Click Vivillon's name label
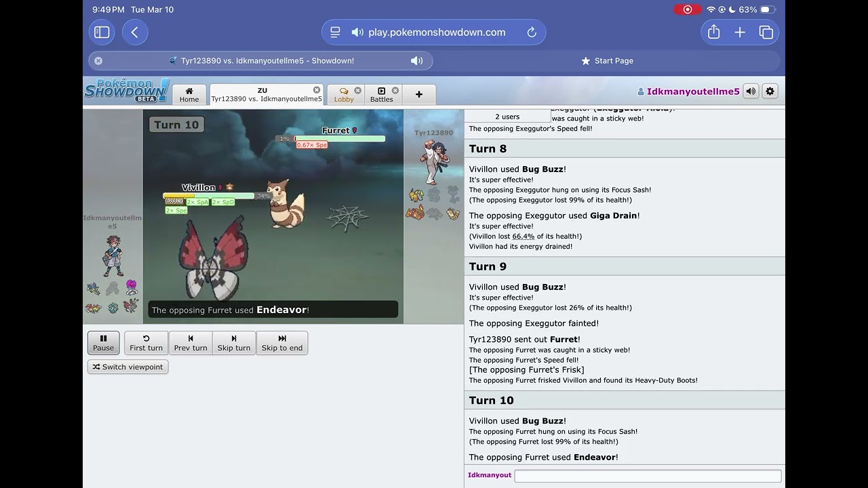This screenshot has height=488, width=868. [198, 188]
